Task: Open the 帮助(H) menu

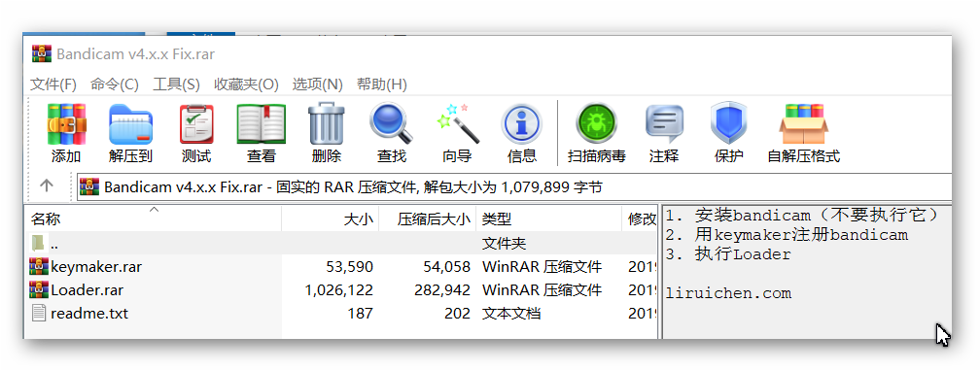Action: (x=382, y=84)
